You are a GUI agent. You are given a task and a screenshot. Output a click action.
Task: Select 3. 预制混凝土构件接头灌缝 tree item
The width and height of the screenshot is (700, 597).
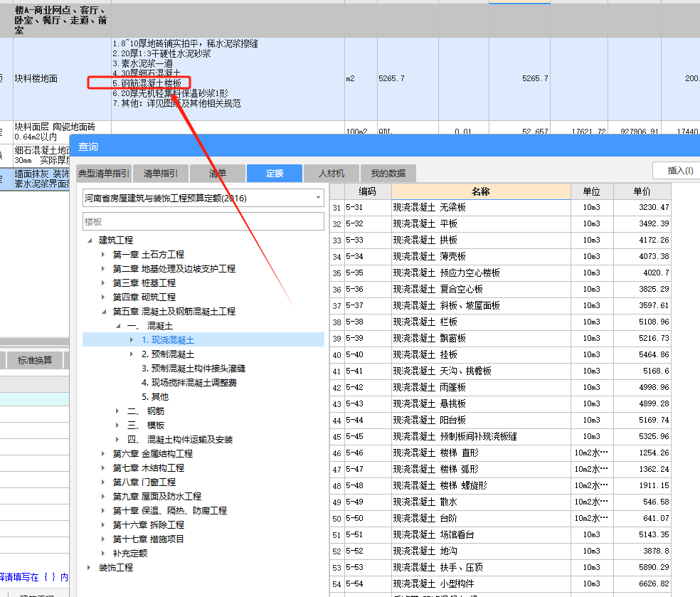(x=193, y=369)
